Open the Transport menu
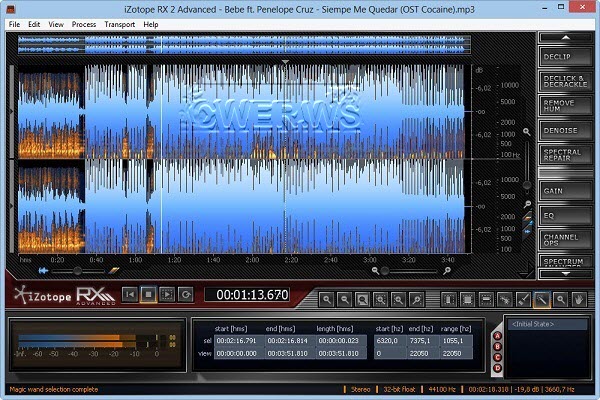600x400 pixels. (119, 24)
